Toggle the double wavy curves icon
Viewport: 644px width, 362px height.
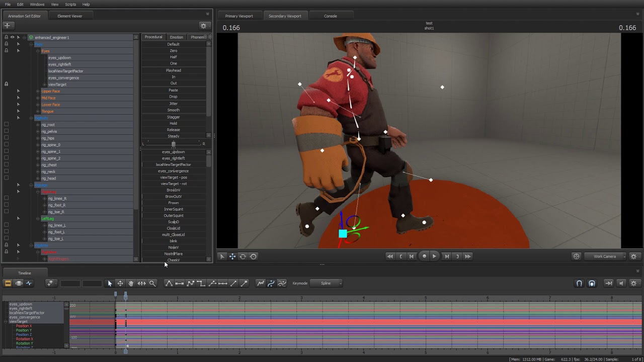click(x=282, y=283)
